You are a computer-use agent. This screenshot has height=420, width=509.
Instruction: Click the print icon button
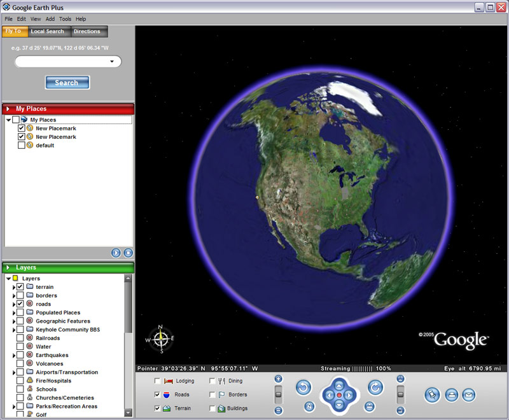[x=451, y=395]
